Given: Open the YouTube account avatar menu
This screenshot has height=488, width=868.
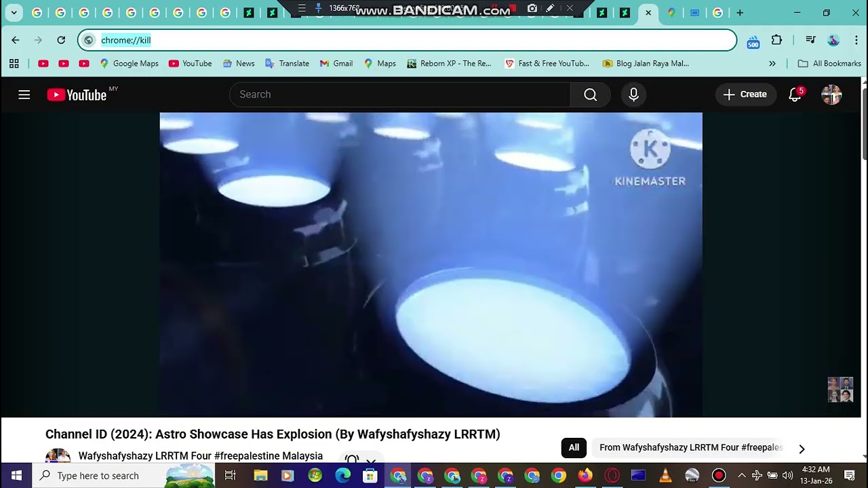Looking at the screenshot, I should (x=831, y=94).
